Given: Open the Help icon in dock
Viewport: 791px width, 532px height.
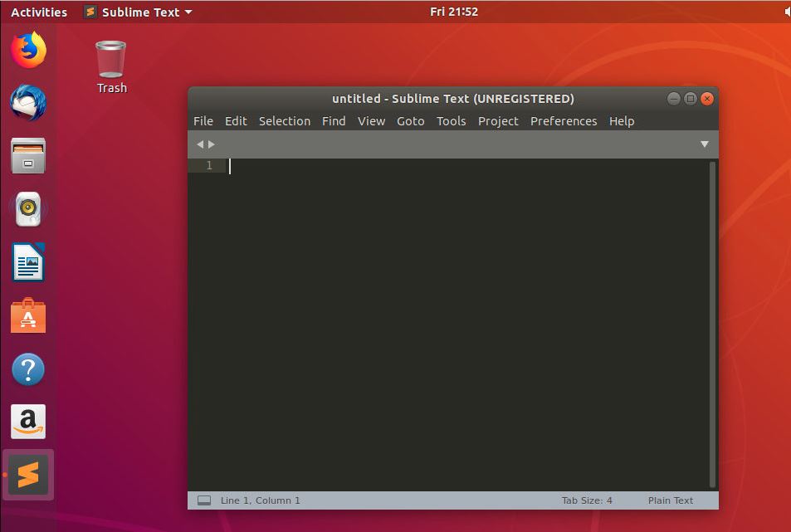Looking at the screenshot, I should click(28, 369).
